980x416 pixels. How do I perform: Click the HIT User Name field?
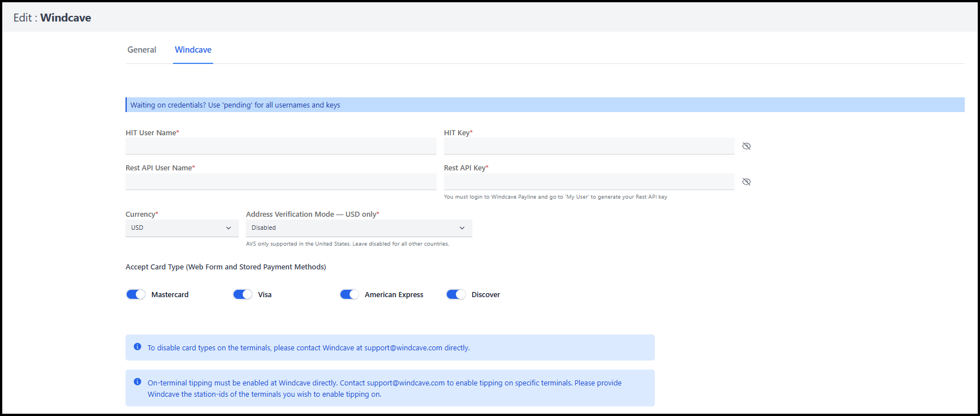tap(280, 146)
